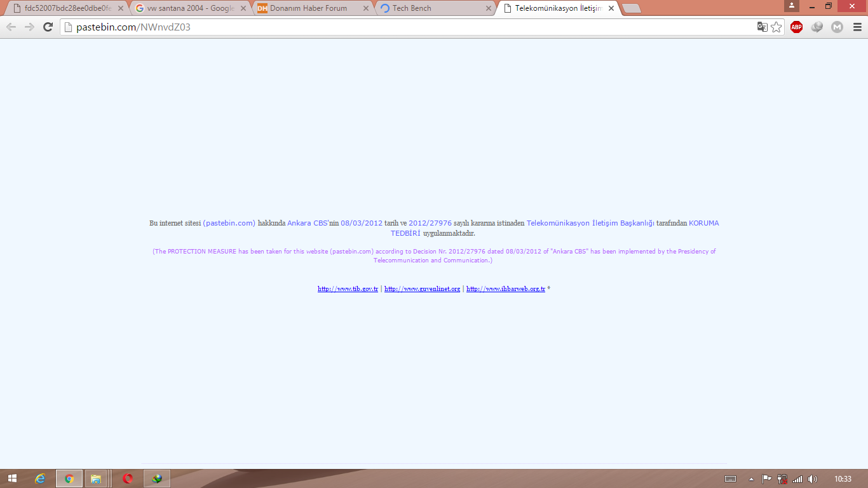The height and width of the screenshot is (488, 868).
Task: Click the '(pastebin.com)' text in the Turkish notice
Action: [229, 223]
